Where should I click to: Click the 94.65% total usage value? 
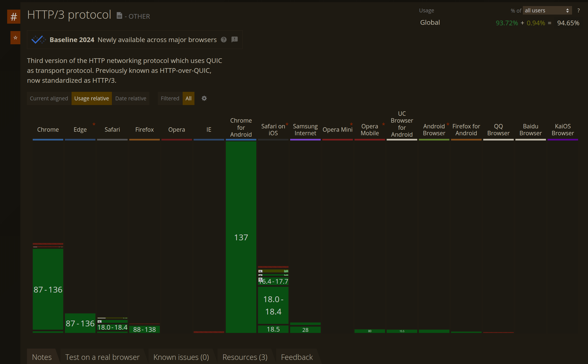[x=568, y=23]
